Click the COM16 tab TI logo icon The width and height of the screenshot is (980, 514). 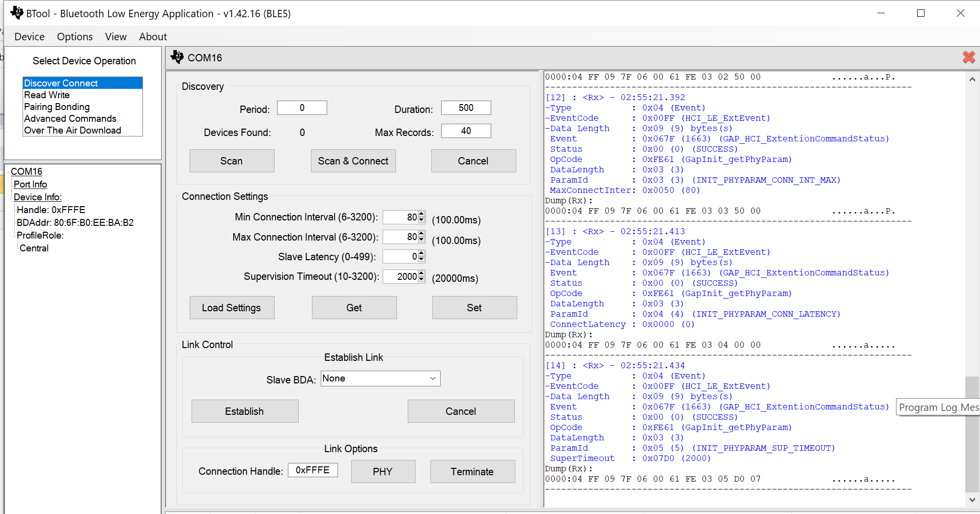177,57
